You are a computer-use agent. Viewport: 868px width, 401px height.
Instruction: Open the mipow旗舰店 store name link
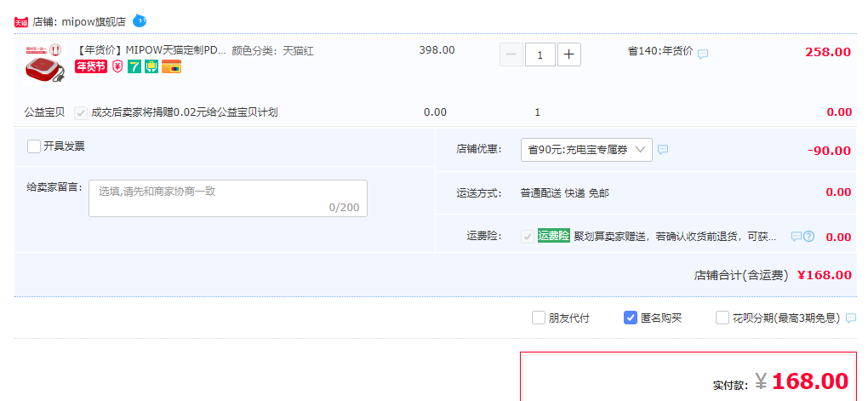[94, 22]
